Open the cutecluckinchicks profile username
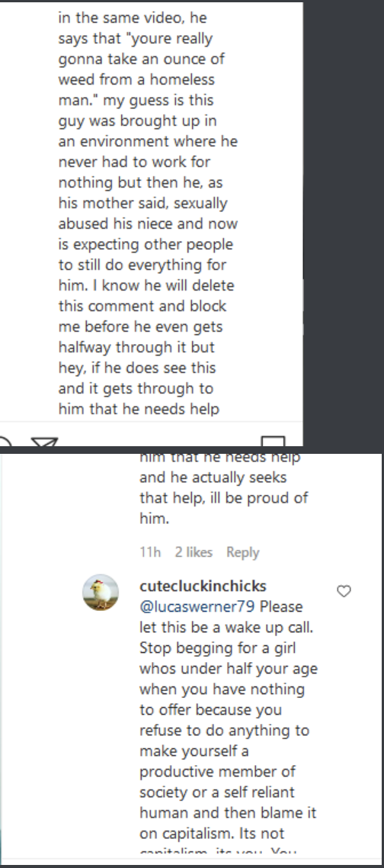 (x=203, y=586)
